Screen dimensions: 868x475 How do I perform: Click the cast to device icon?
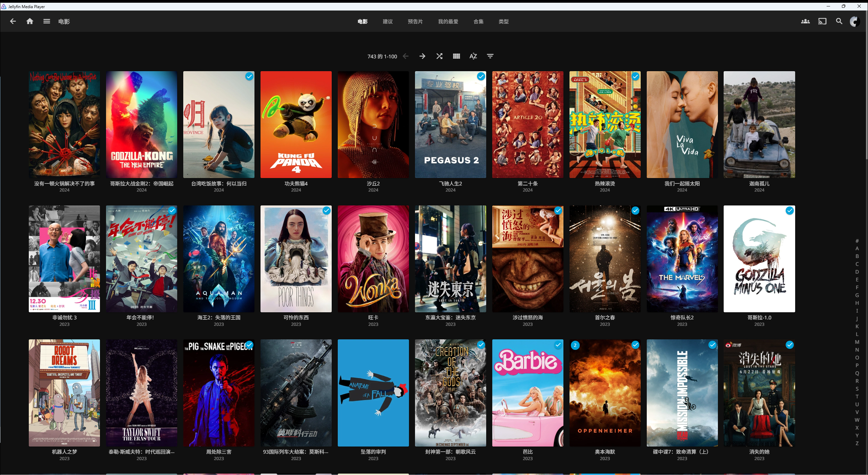(822, 21)
